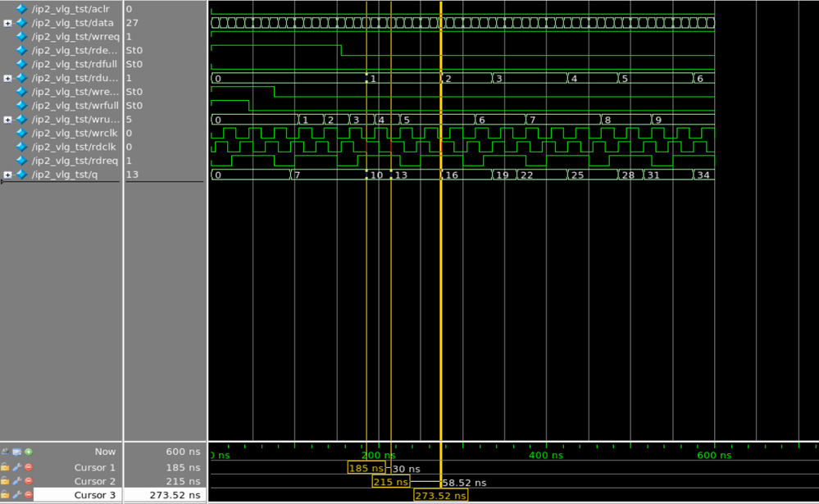Screen dimensions: 819x504
Task: Click the rdu... waveform segment labeled 4
Action: 593,79
